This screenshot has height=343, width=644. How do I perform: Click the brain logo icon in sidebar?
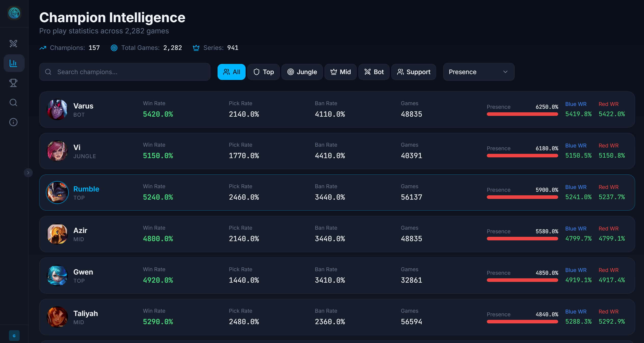coord(14,13)
